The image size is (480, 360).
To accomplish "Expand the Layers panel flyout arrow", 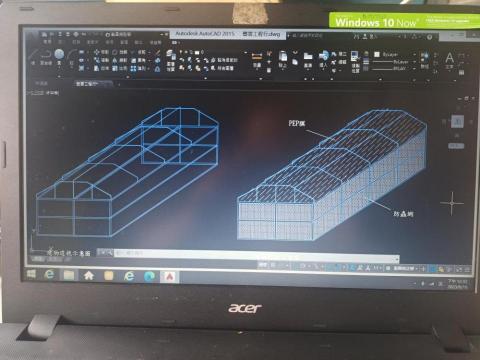I will [x=205, y=79].
